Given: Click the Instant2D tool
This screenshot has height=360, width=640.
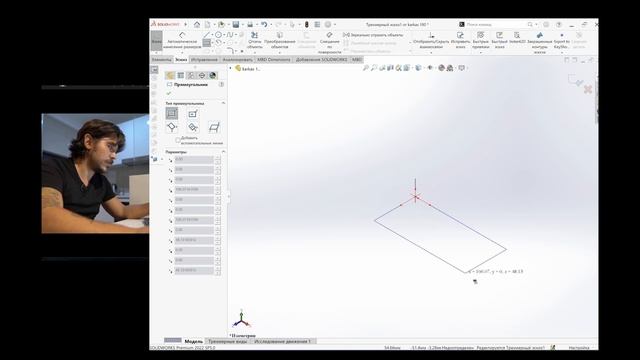Looking at the screenshot, I should pos(517,39).
